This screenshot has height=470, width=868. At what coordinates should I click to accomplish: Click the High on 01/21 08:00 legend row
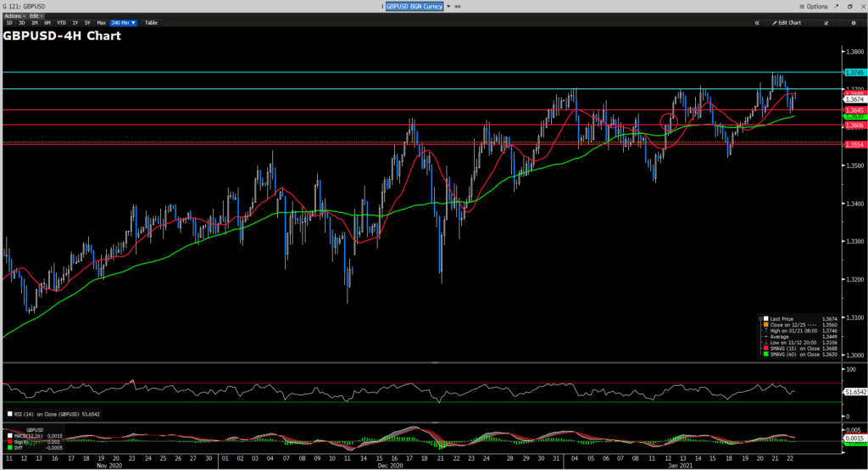[x=800, y=331]
